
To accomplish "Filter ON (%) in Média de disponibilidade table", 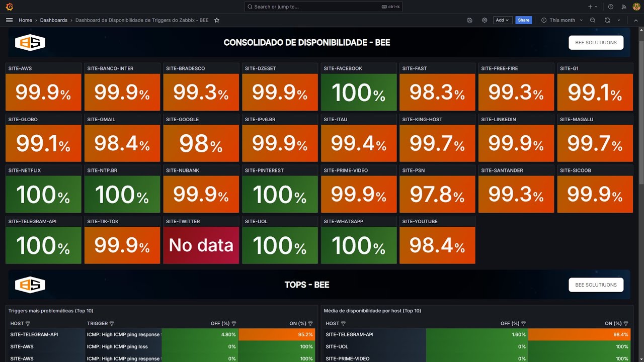I will pyautogui.click(x=626, y=324).
